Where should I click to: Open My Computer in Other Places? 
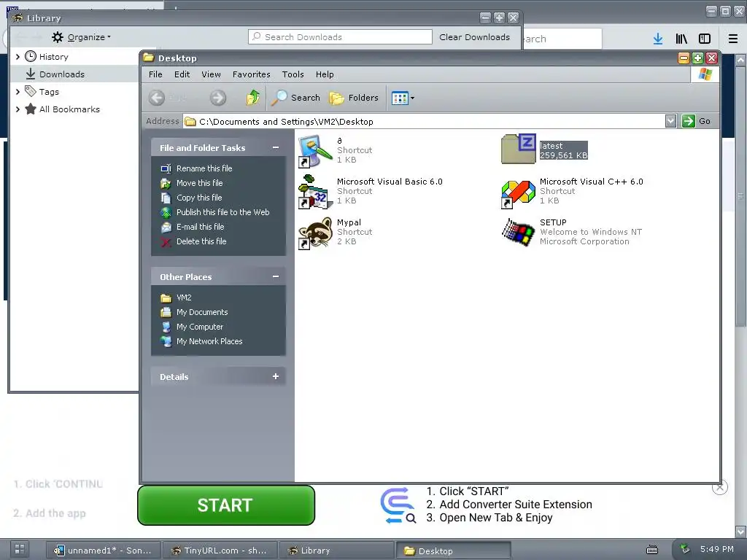(x=200, y=327)
